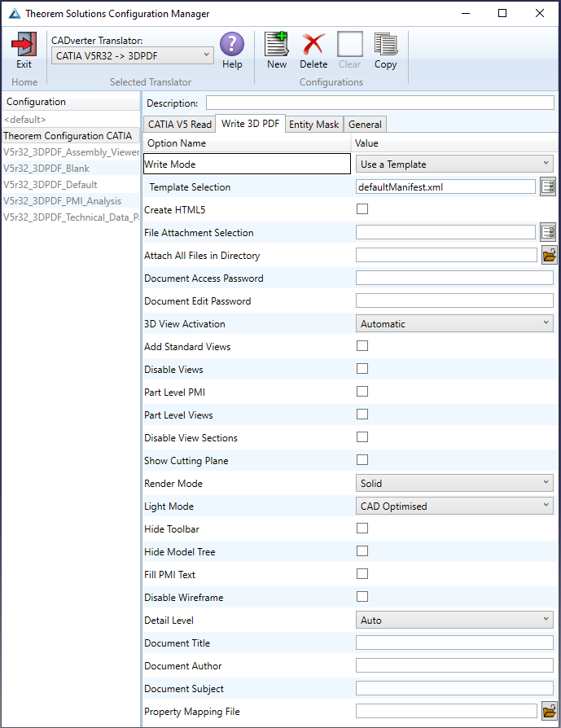Viewport: 561px width, 728px height.
Task: Check the Part Level Views box
Action: pos(362,414)
